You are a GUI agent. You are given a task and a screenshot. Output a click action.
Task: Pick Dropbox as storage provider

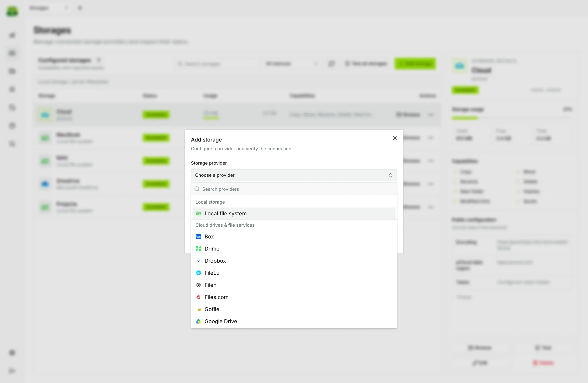coord(294,261)
